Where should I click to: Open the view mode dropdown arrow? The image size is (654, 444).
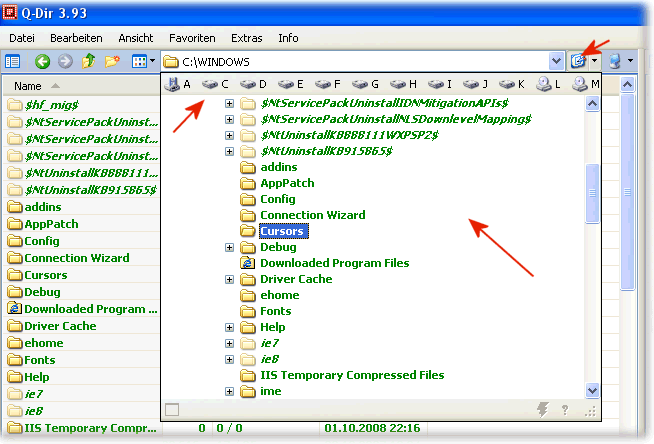(x=153, y=61)
